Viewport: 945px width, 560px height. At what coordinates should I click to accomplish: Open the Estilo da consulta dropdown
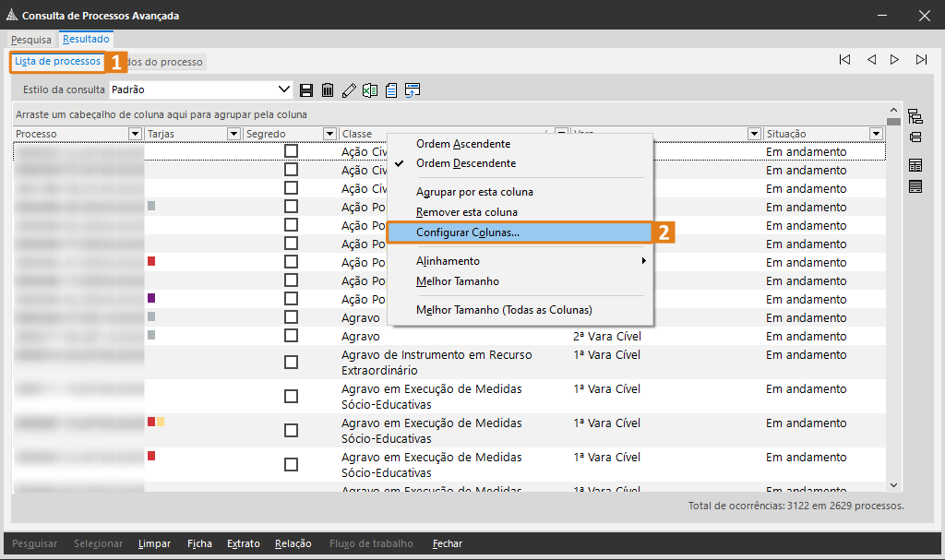284,89
